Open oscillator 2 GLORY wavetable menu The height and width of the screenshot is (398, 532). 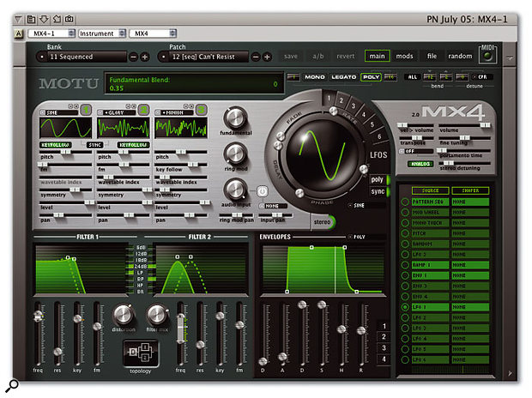pyautogui.click(x=117, y=112)
